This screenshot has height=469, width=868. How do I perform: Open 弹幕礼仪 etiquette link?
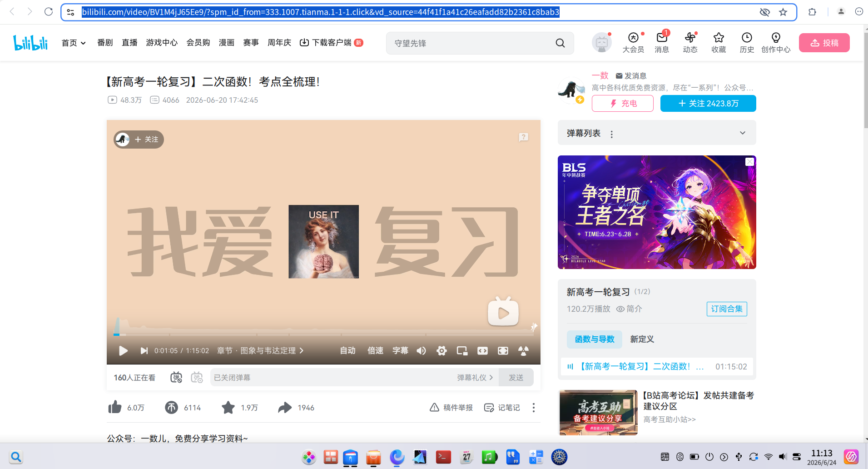(x=475, y=377)
